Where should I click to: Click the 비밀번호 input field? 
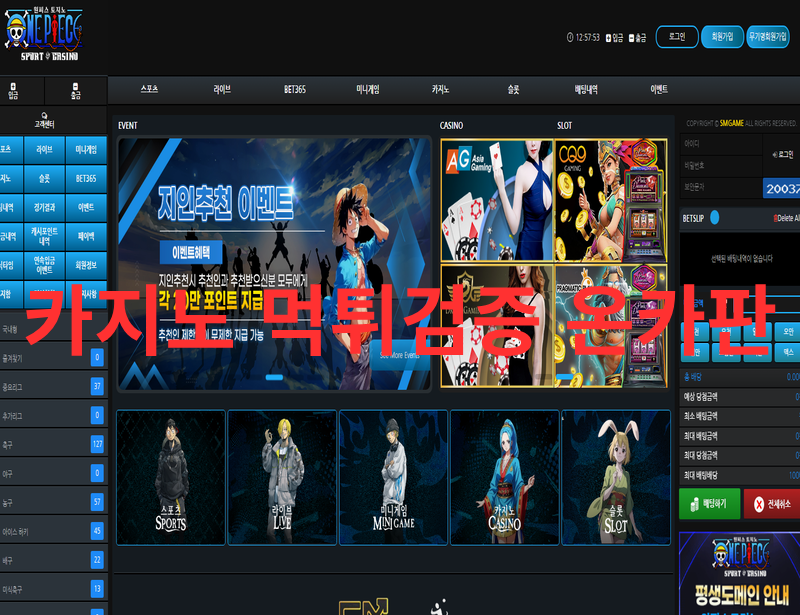pyautogui.click(x=721, y=165)
